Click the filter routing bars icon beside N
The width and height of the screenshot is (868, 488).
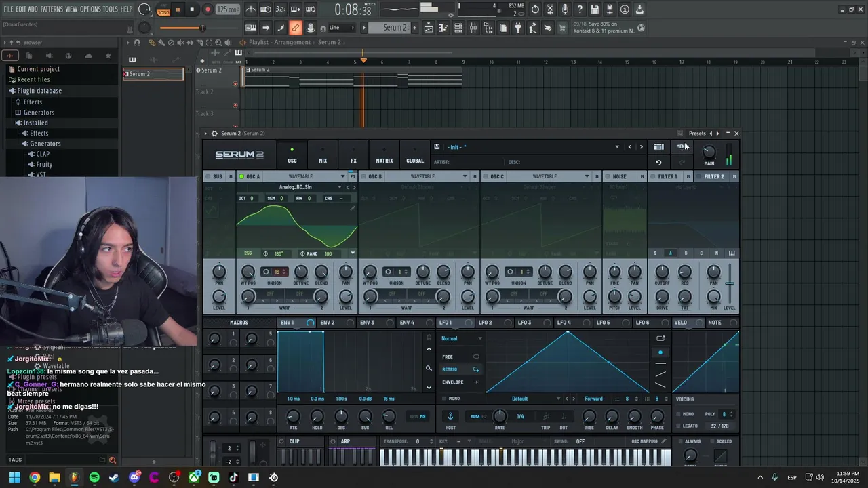732,253
